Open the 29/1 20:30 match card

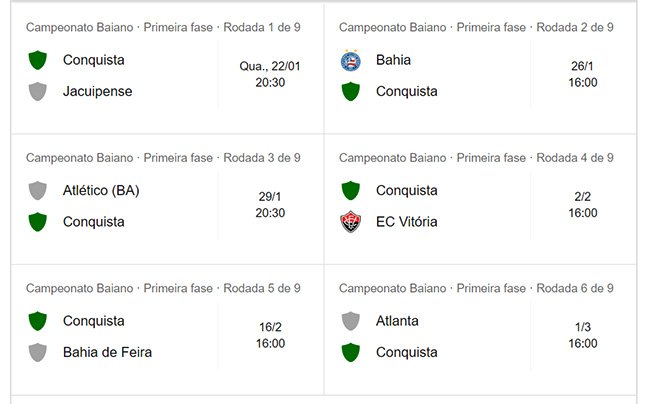167,199
